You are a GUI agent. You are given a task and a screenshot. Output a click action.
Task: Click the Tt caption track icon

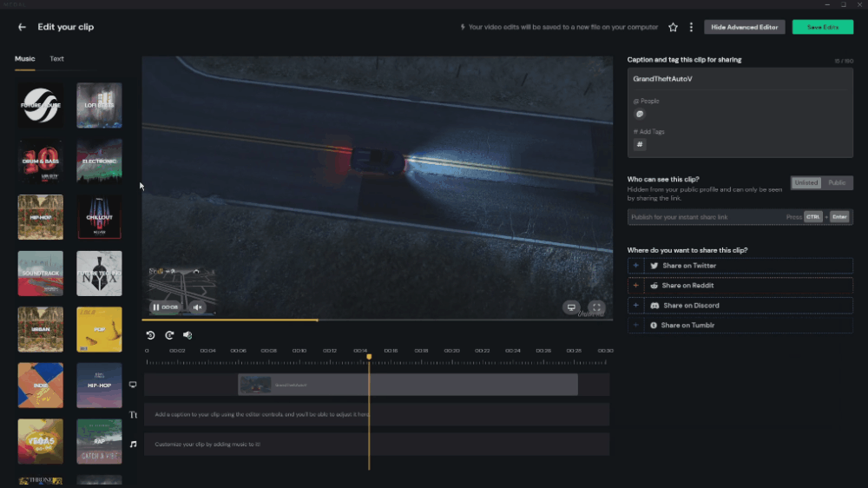tap(133, 414)
